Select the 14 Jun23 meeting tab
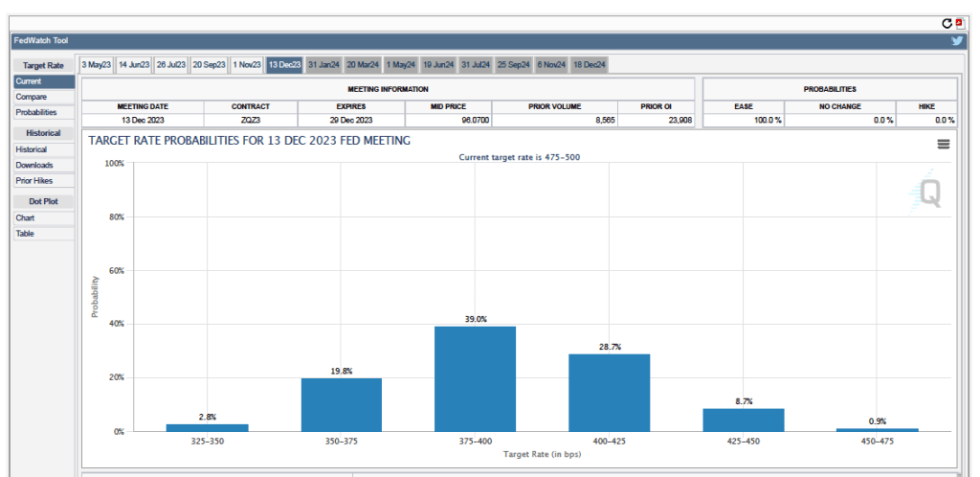Screen dimensions: 980x477 (134, 65)
